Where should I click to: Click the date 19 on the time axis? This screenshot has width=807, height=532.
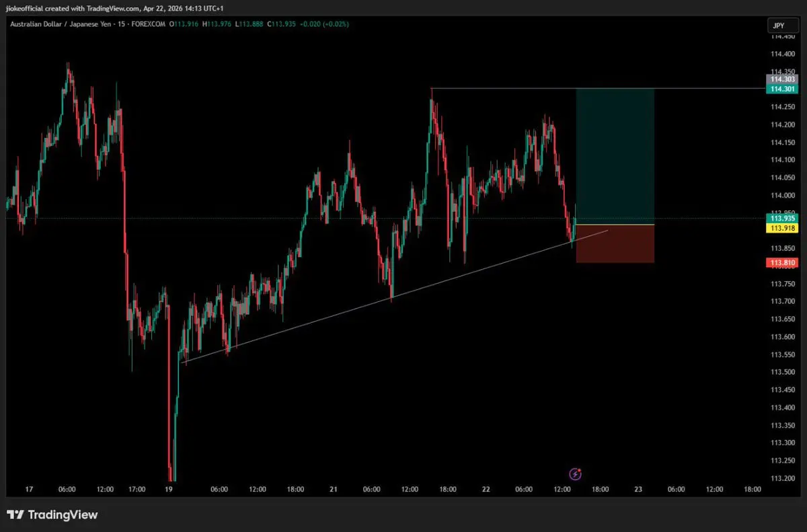[169, 490]
